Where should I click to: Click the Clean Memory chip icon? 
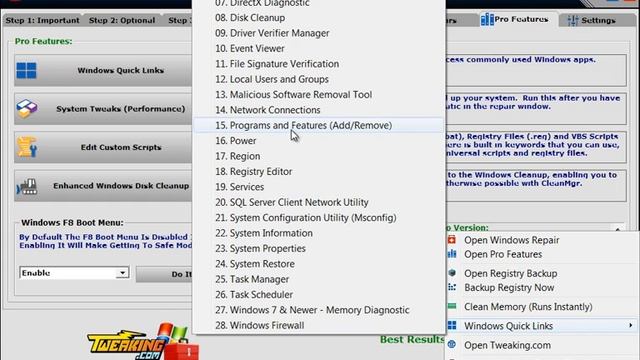coord(452,306)
